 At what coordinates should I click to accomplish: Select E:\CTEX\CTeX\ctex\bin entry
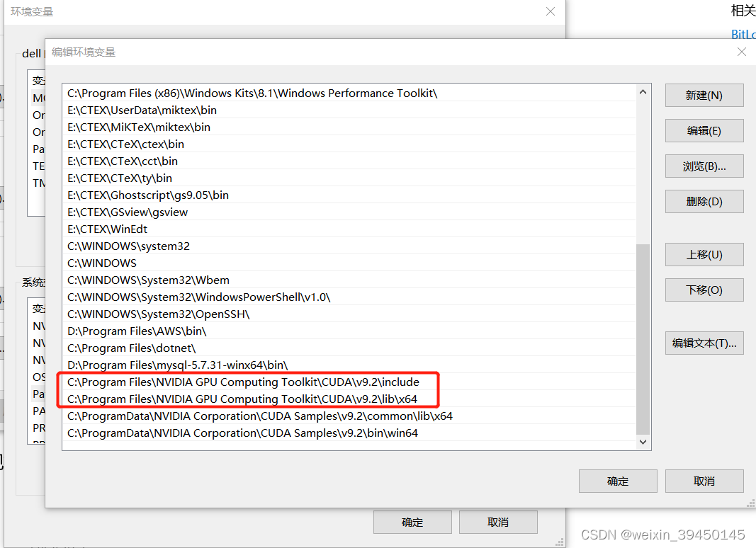click(349, 144)
